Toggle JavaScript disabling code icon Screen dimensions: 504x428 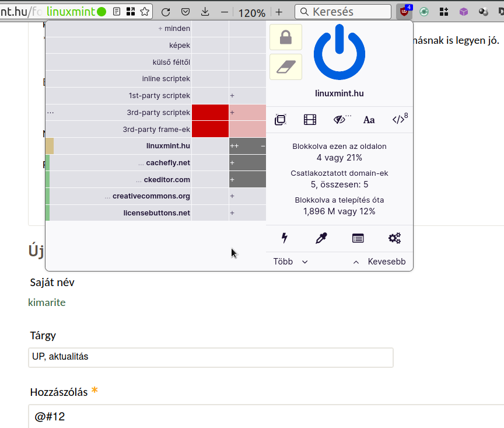400,119
